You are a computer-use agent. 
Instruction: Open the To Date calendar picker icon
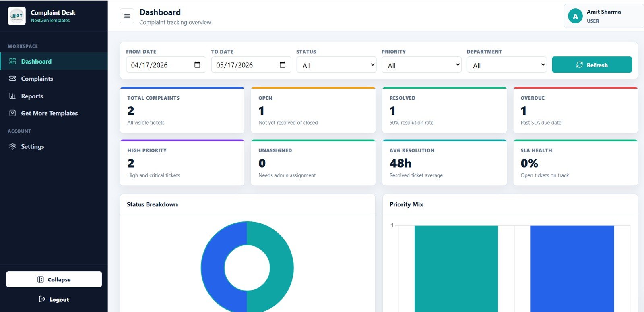[x=283, y=65]
